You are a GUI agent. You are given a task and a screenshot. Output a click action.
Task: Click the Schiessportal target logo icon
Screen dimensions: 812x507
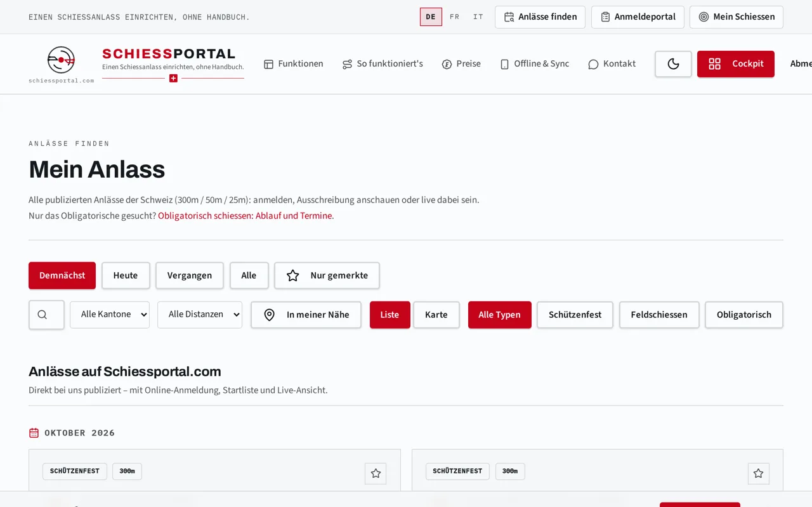[x=61, y=60]
